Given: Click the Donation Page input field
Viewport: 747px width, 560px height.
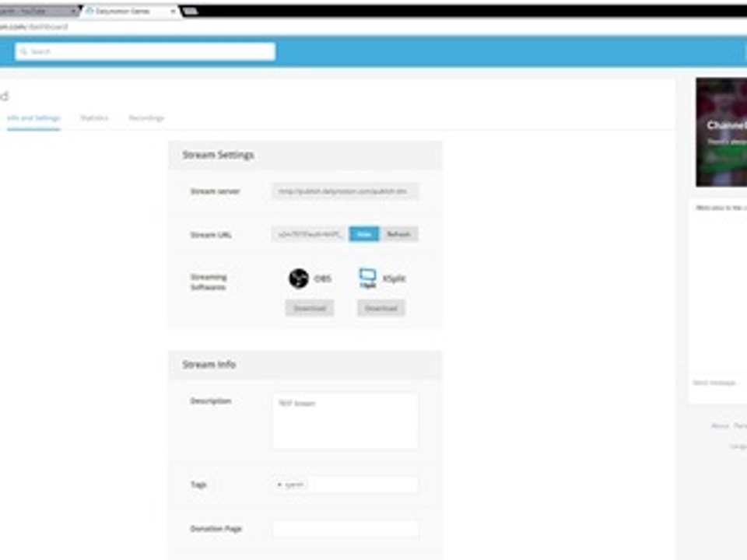Looking at the screenshot, I should [345, 529].
